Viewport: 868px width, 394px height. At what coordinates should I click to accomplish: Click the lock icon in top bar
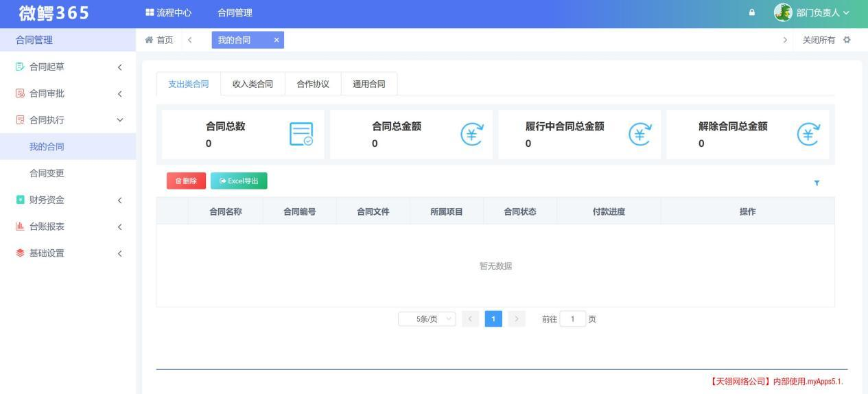tap(752, 12)
